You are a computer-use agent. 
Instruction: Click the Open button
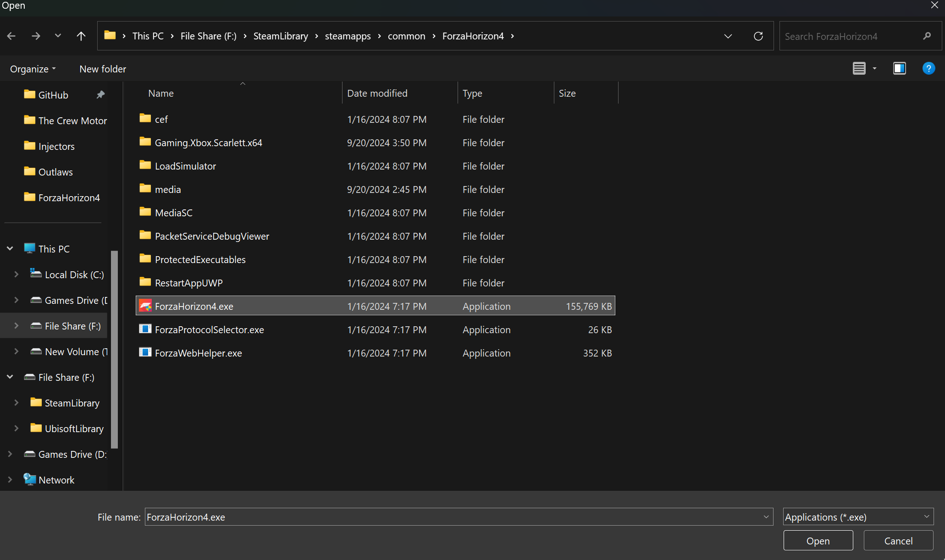[818, 541]
